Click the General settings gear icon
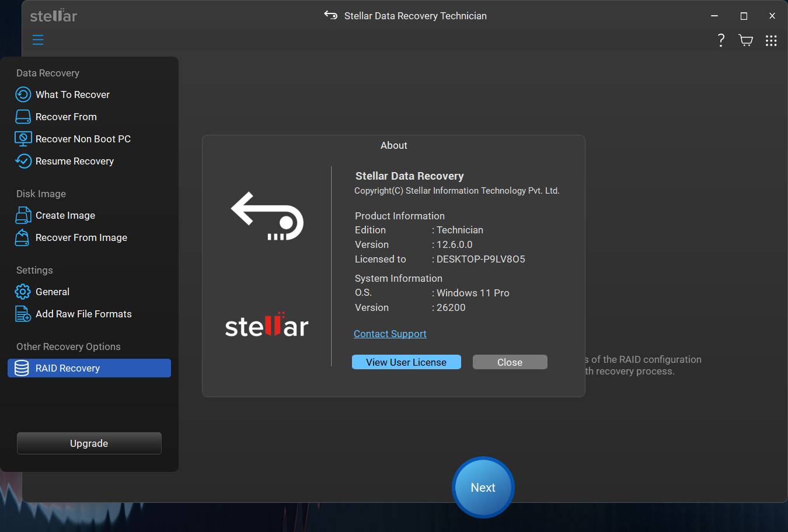Screen dimensions: 788x532 pos(23,292)
